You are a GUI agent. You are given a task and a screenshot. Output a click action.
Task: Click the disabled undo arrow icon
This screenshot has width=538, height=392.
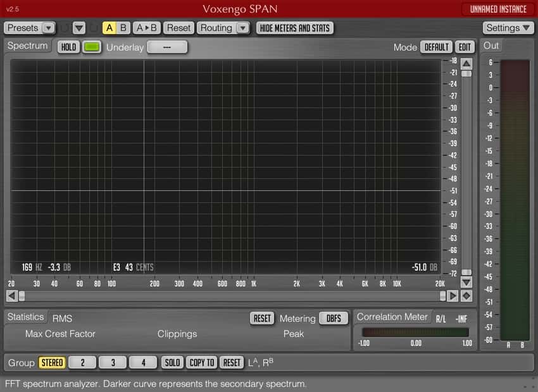pos(65,28)
